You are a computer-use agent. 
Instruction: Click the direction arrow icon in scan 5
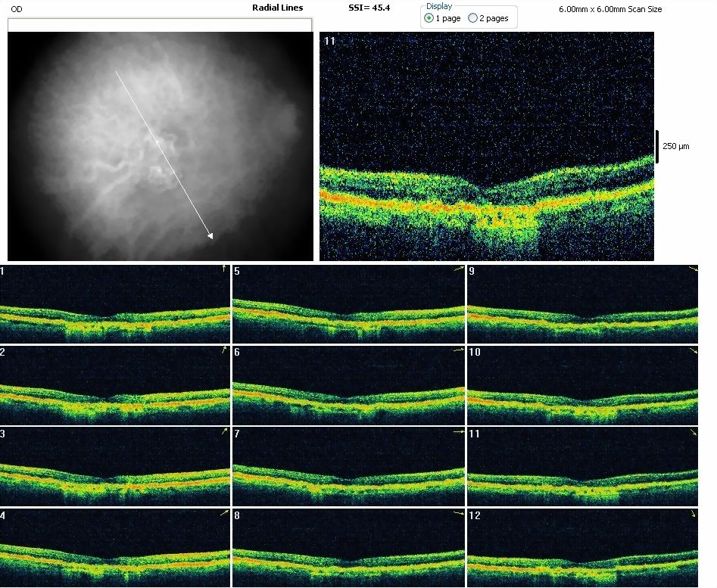tap(458, 269)
